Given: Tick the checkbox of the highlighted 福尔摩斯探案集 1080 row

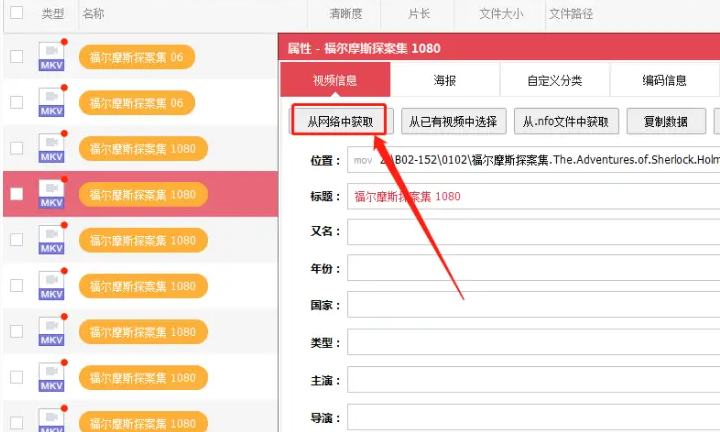Looking at the screenshot, I should (17, 194).
